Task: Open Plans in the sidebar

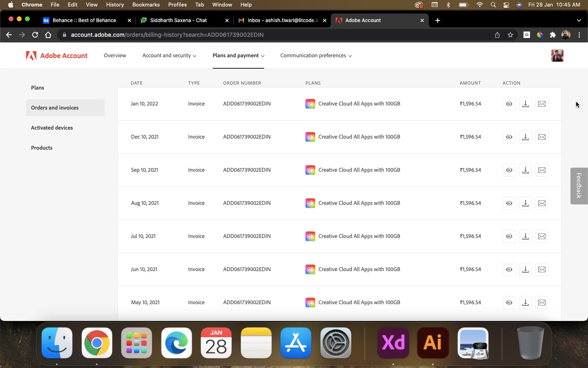Action: tap(65, 88)
